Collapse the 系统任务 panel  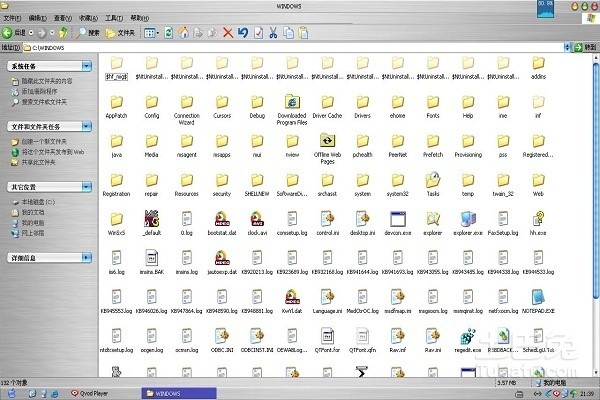(x=87, y=66)
